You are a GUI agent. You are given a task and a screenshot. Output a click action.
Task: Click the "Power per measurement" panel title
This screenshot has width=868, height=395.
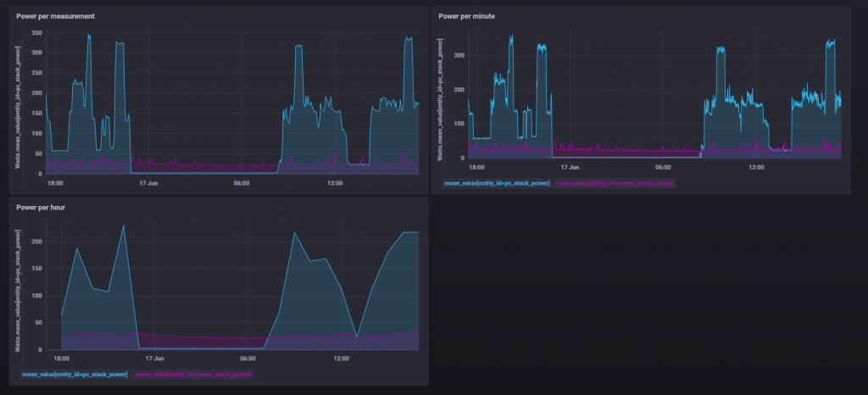[x=56, y=17]
